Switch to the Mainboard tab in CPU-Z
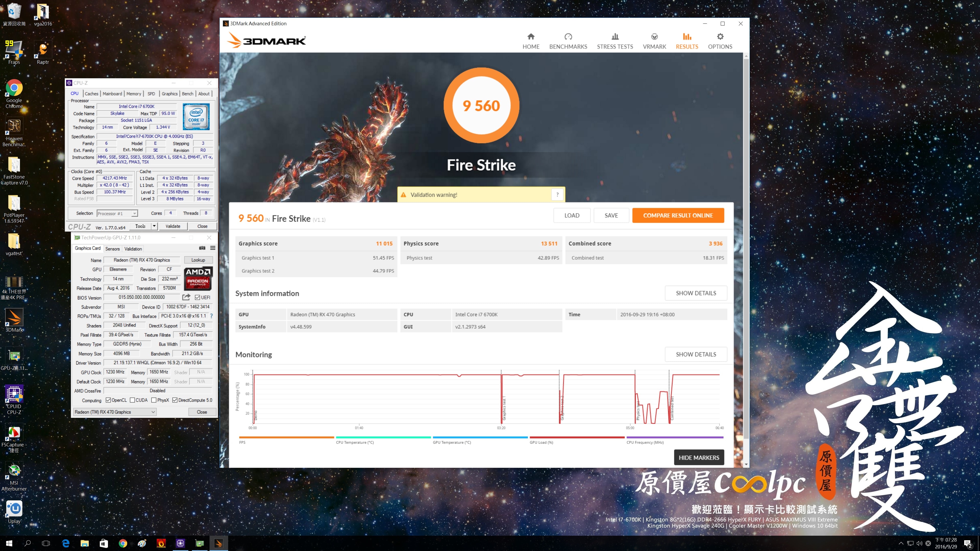980x551 pixels. pyautogui.click(x=112, y=94)
